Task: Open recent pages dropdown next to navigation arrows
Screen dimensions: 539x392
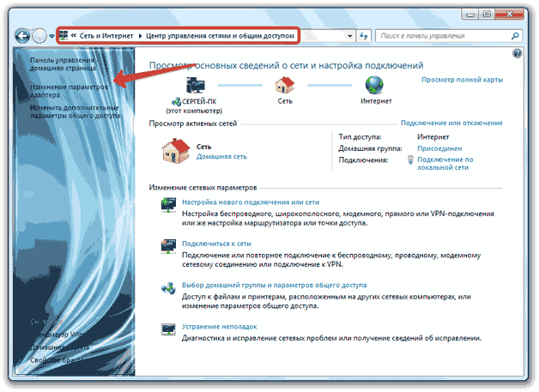Action: tap(51, 36)
